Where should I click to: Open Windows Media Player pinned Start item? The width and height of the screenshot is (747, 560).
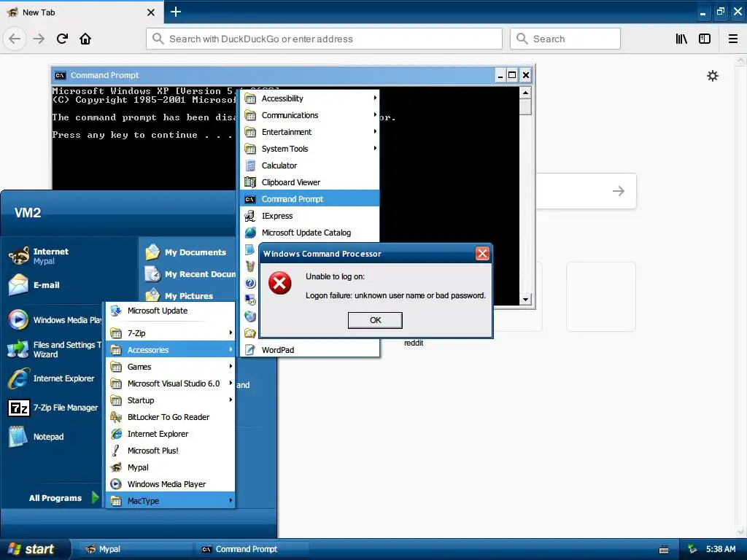pyautogui.click(x=54, y=320)
